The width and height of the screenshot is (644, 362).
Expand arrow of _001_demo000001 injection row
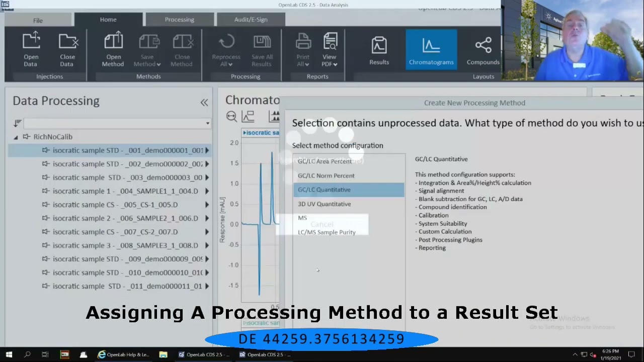(x=207, y=150)
